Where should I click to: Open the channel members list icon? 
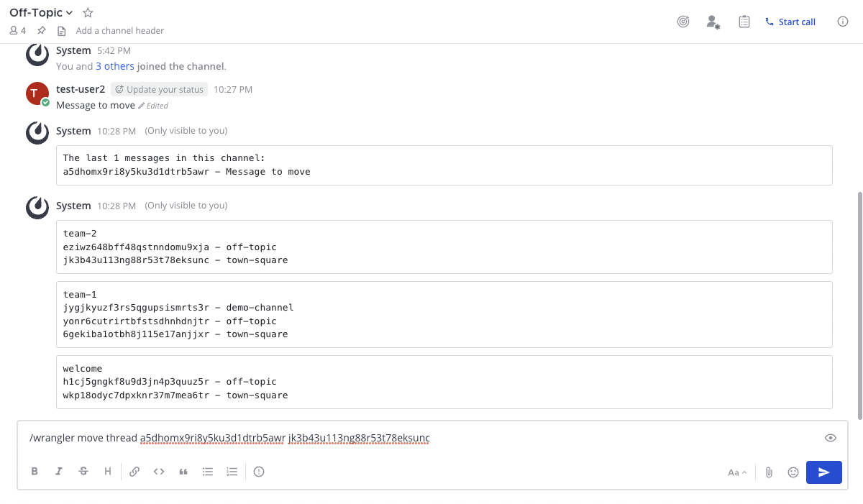[18, 31]
